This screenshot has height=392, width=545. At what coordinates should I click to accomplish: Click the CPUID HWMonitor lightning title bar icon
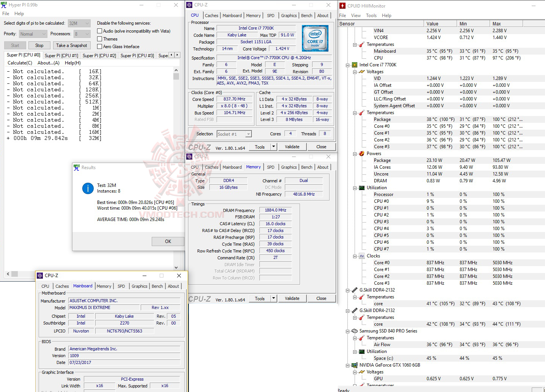[342, 6]
